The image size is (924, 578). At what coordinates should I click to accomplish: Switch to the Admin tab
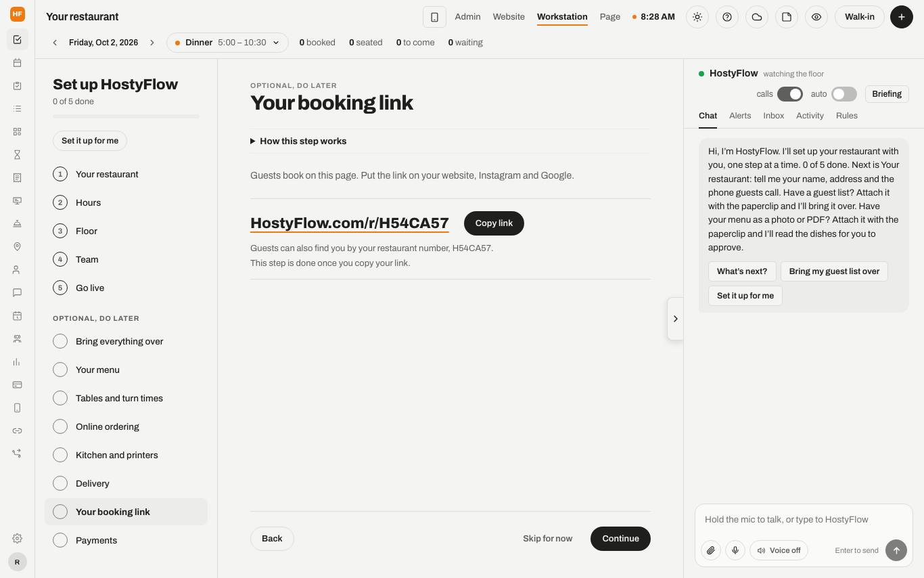point(467,17)
